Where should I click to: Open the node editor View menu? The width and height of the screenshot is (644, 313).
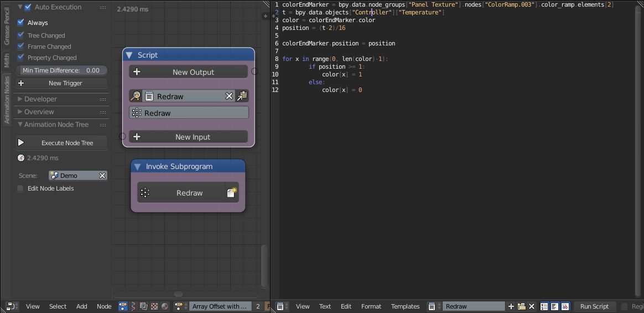(33, 306)
